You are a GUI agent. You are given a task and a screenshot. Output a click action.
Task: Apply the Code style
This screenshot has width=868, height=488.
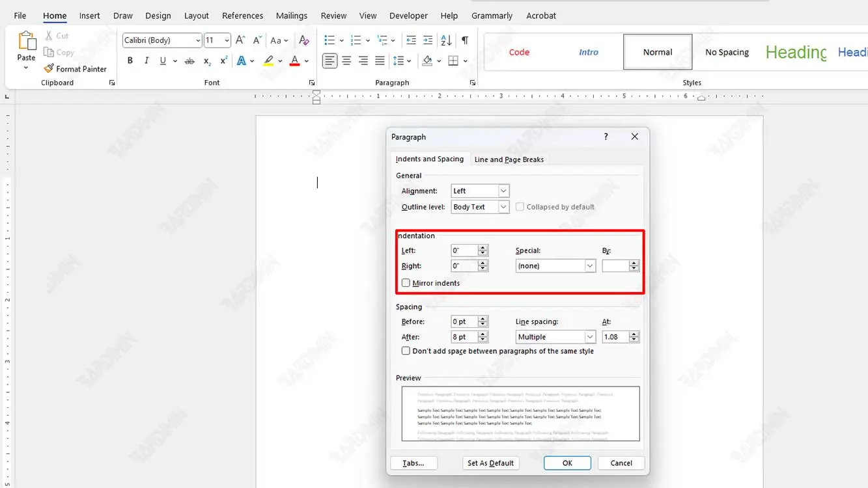coord(519,52)
